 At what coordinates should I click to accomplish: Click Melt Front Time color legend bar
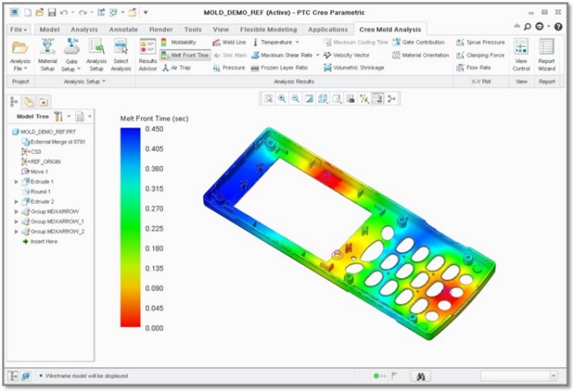pyautogui.click(x=130, y=228)
